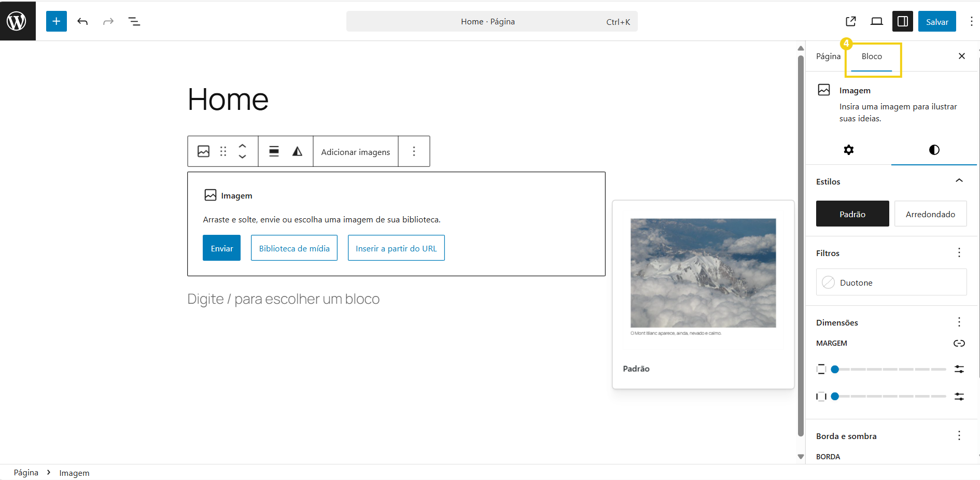Open Borda e sombra options menu
This screenshot has height=480, width=980.
pyautogui.click(x=959, y=435)
